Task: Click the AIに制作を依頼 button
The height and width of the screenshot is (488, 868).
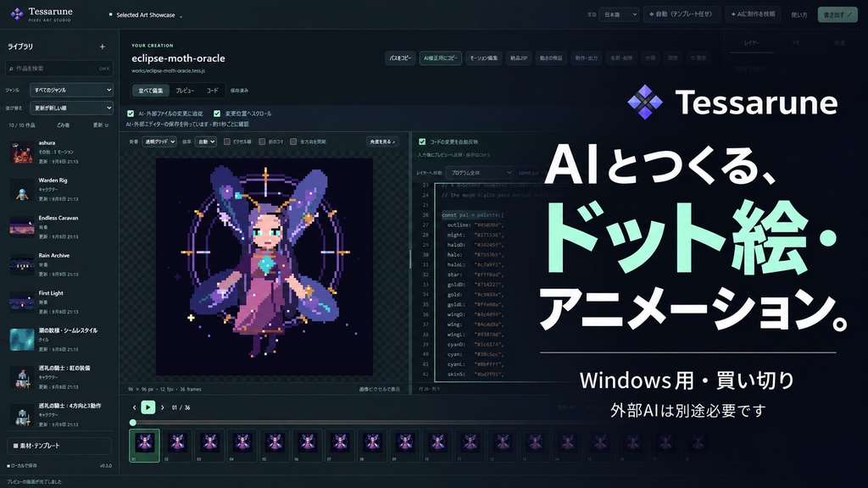Action: [753, 14]
